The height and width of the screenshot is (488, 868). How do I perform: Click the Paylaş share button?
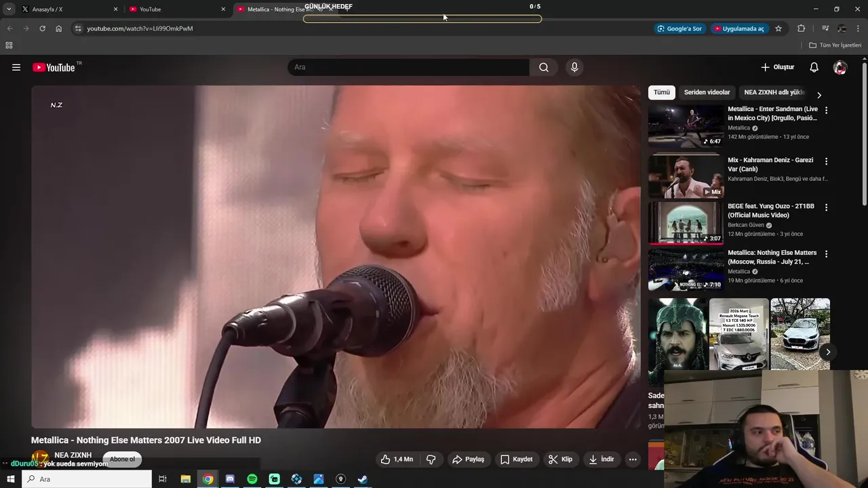tap(468, 460)
